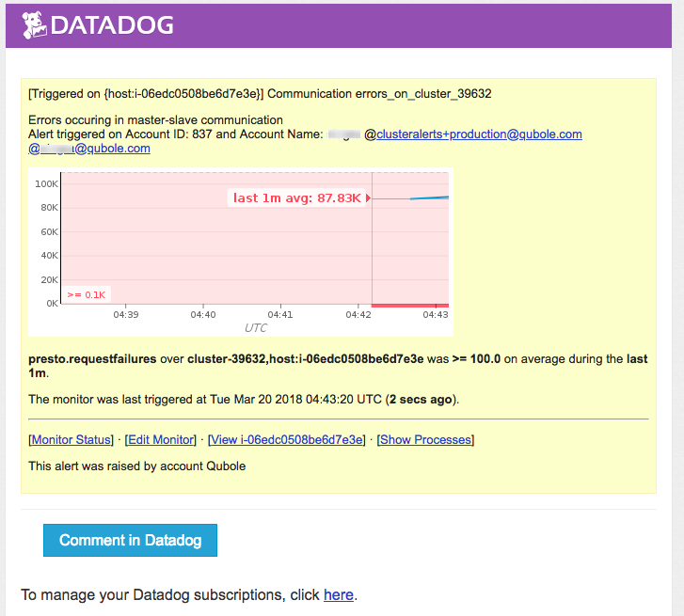
Task: Click the UTC label under the graph
Action: pos(256,328)
